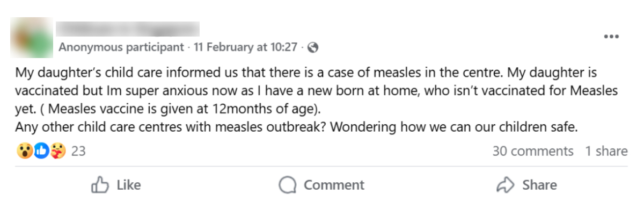The width and height of the screenshot is (644, 215).
Task: Click the share arrow icon
Action: point(505,185)
